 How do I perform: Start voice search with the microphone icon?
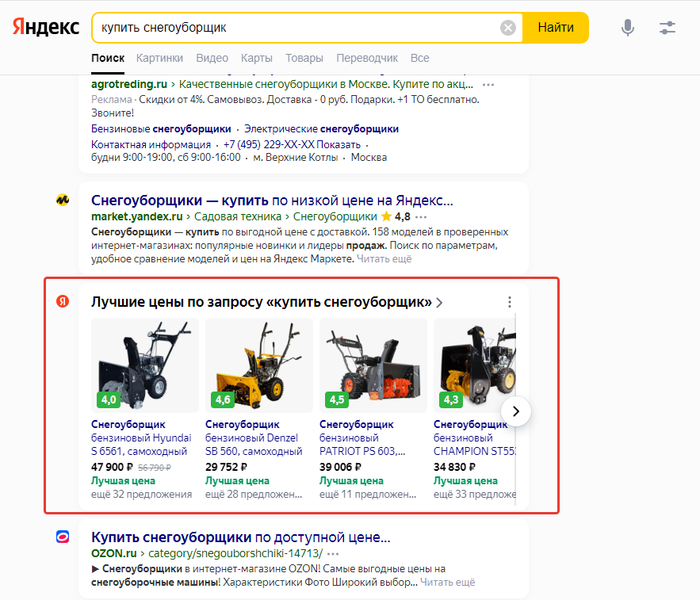(x=627, y=28)
